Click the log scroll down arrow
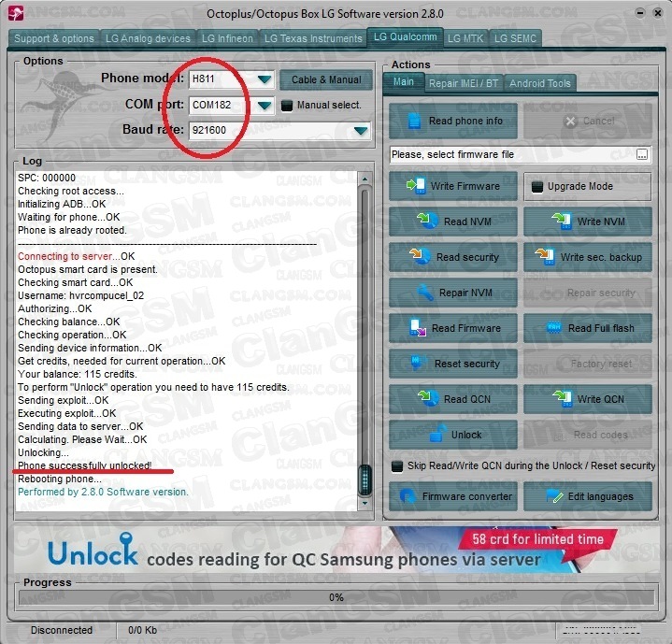672x644 pixels. [365, 503]
